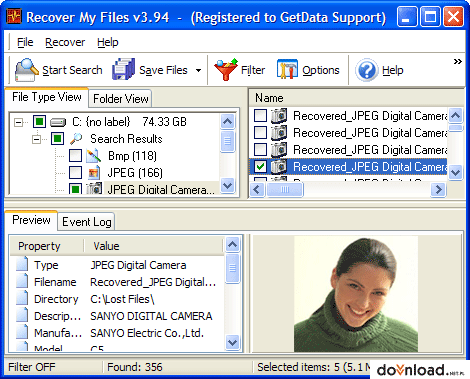Click the Property column header
470x379 pixels.
click(x=47, y=246)
